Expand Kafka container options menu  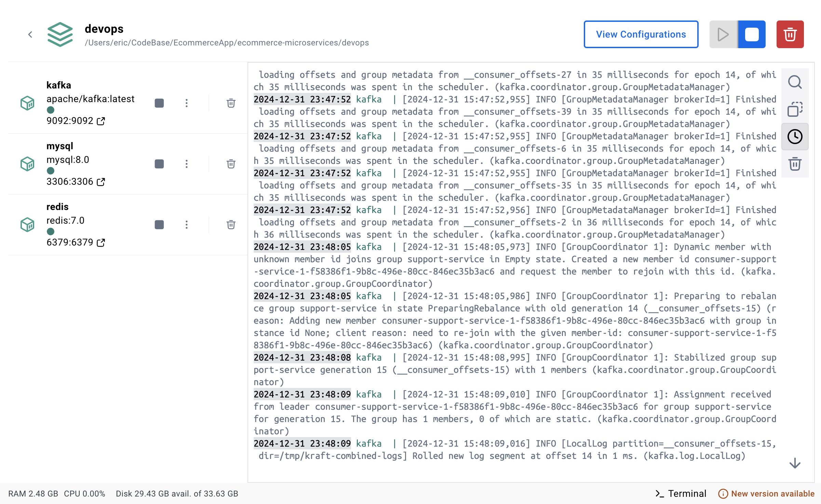[187, 102]
